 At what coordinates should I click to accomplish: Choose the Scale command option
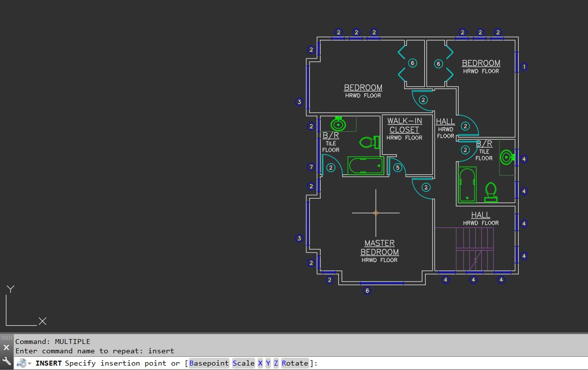[243, 364]
